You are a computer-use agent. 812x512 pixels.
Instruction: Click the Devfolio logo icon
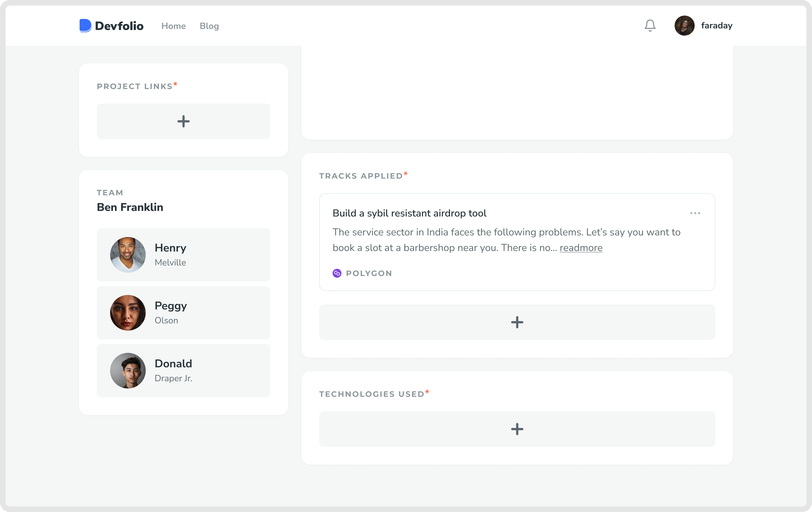coord(85,26)
